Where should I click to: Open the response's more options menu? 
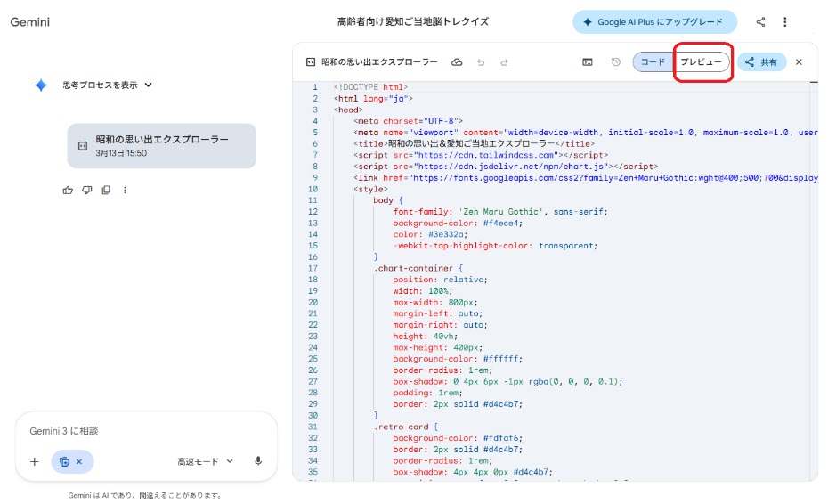(125, 190)
